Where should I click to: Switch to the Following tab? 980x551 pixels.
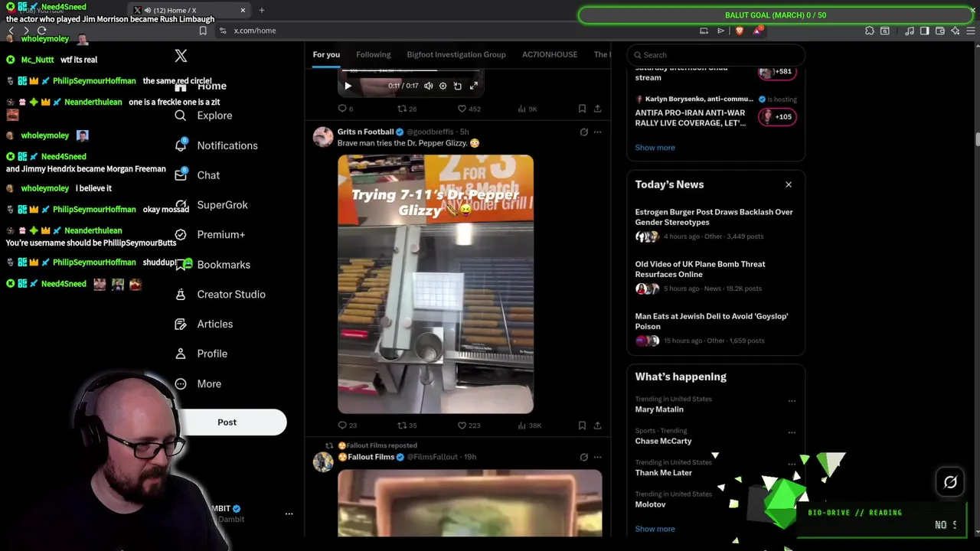click(373, 54)
